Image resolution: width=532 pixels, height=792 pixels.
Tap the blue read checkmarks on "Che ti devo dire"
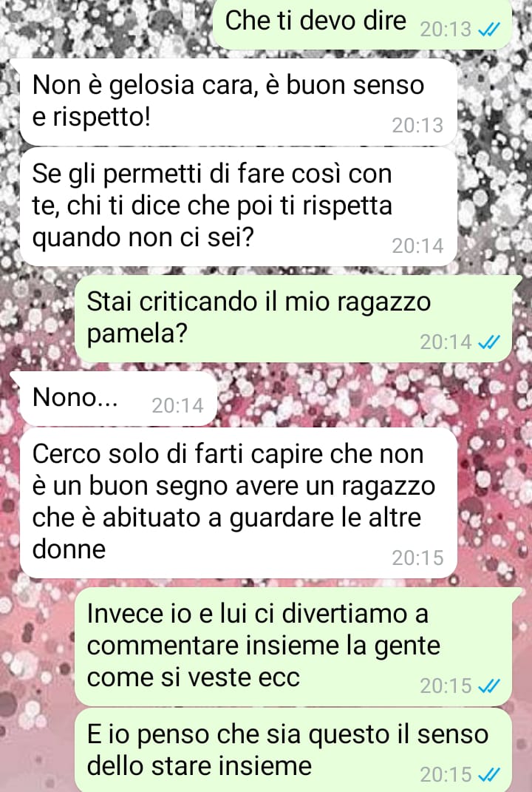[x=488, y=30]
